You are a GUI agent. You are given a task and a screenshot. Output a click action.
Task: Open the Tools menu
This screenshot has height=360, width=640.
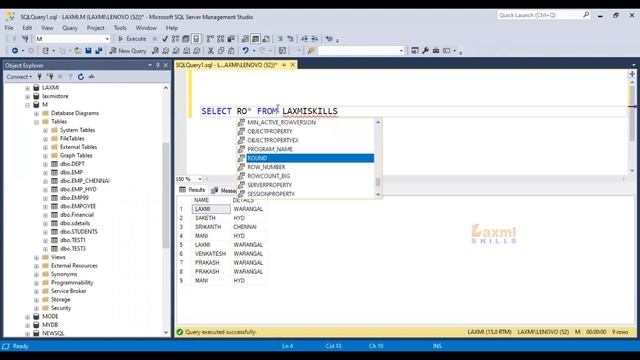click(120, 28)
